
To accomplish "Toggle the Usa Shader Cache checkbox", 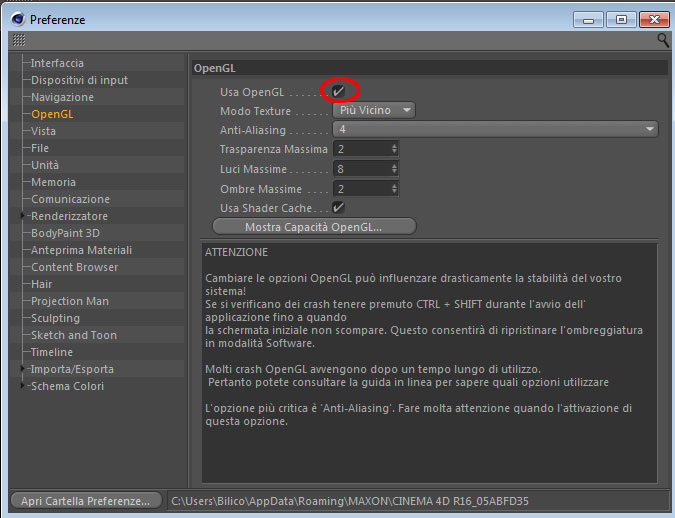I will [338, 208].
